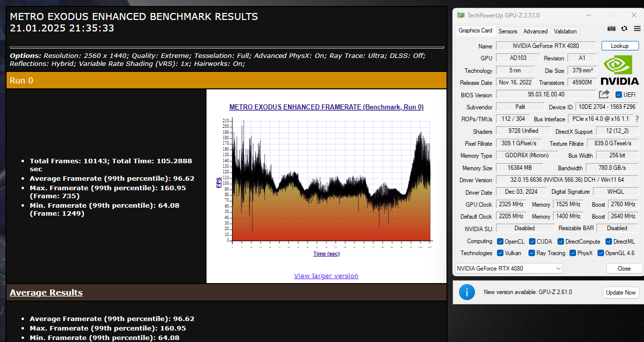
Task: Click the Driver Version field
Action: [567, 180]
